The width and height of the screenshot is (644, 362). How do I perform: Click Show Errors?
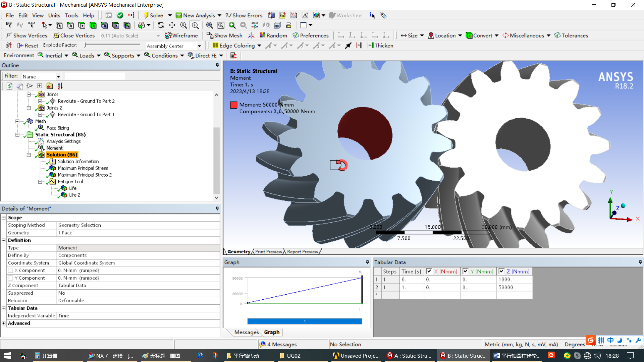(244, 15)
